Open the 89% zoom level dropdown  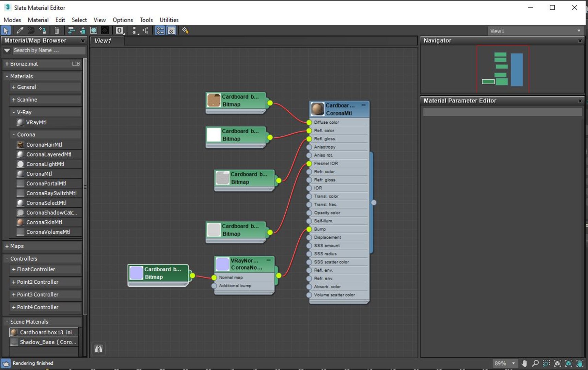pos(513,363)
